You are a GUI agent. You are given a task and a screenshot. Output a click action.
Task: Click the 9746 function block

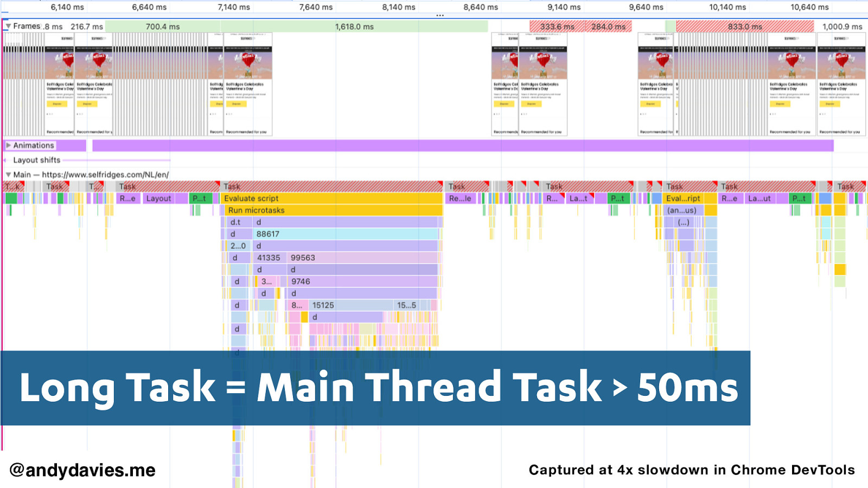(x=362, y=282)
